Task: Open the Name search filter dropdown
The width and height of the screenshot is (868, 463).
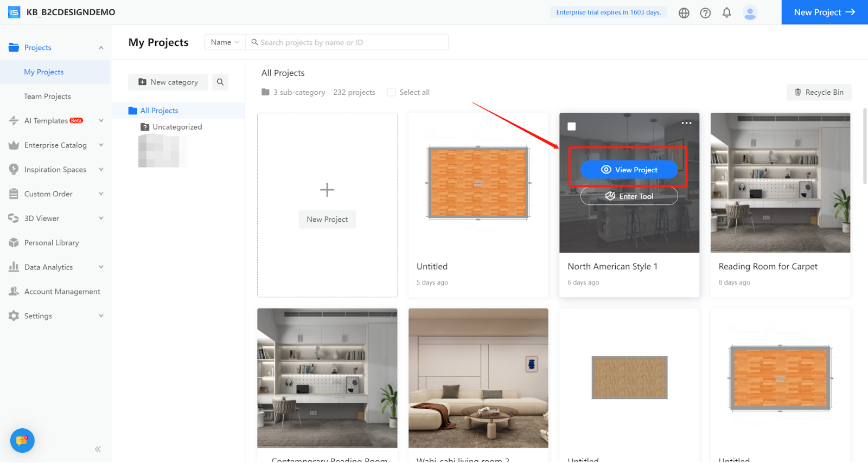Action: 225,42
